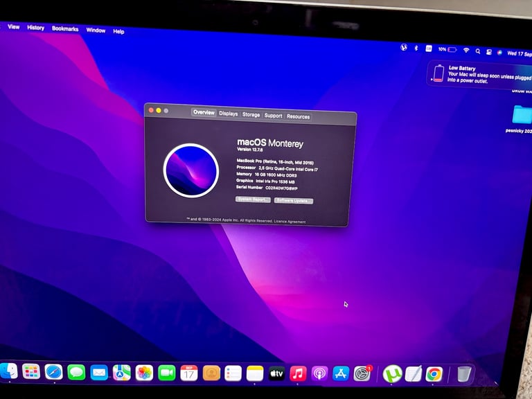Click serial number C02R40W7G8WP
This screenshot has height=399, width=532.
pos(281,188)
